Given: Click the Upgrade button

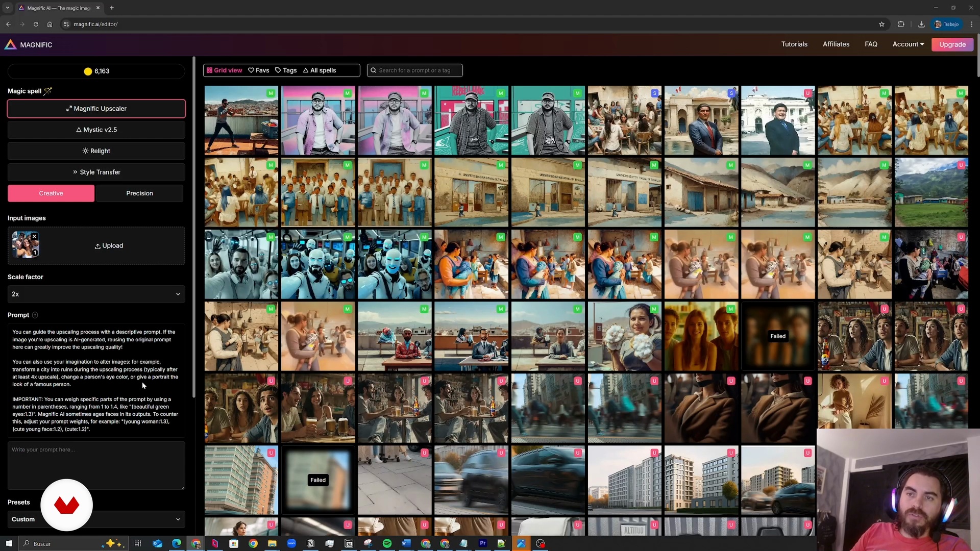Looking at the screenshot, I should tap(952, 44).
